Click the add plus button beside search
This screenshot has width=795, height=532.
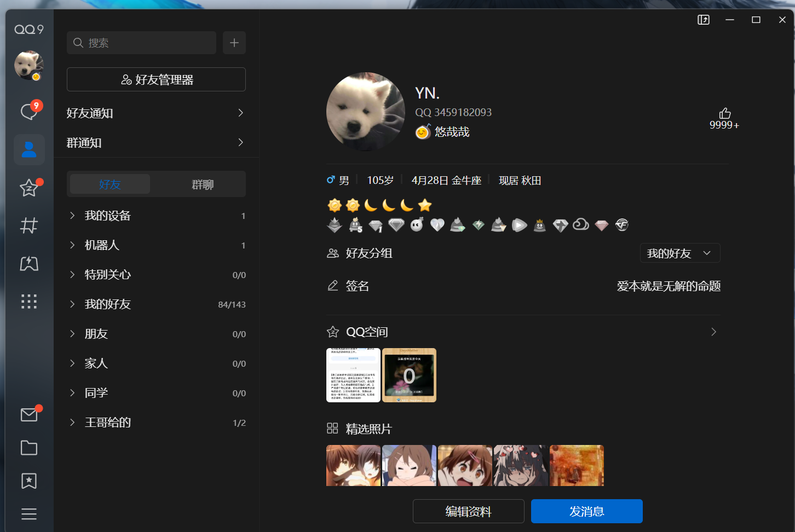click(x=234, y=43)
